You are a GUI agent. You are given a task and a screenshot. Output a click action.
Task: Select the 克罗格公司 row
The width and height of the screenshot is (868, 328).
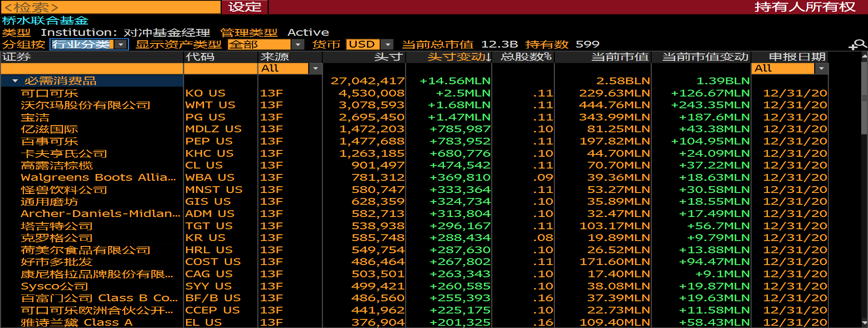pos(414,238)
